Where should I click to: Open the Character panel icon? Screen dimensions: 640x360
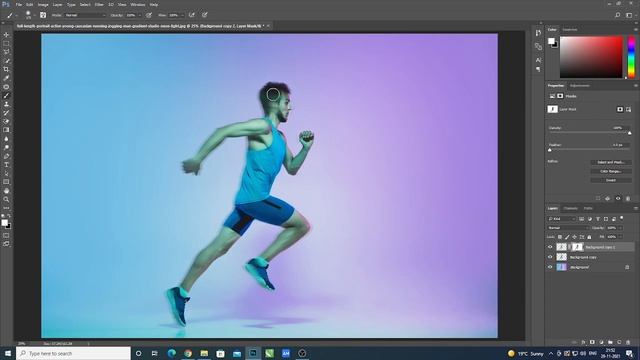538,60
